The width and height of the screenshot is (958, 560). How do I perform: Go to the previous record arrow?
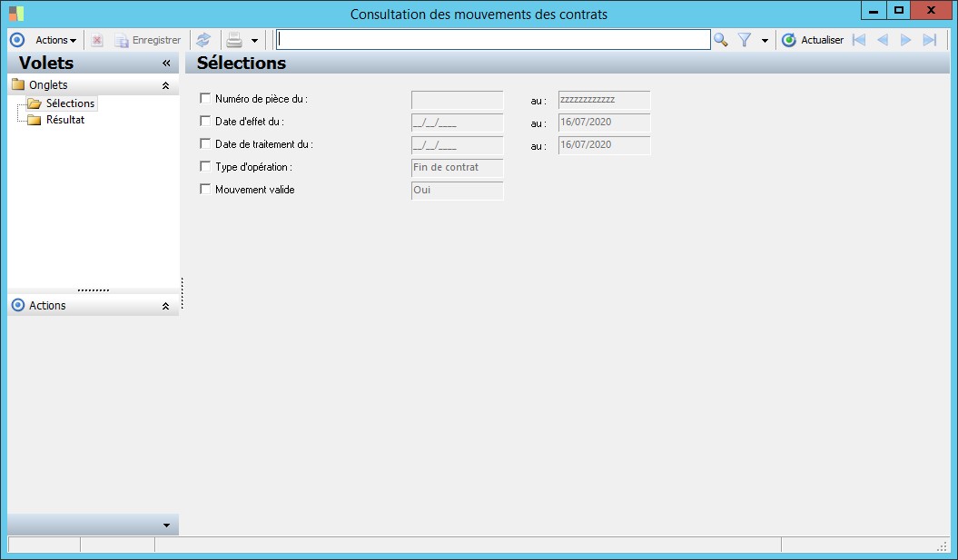click(x=883, y=40)
